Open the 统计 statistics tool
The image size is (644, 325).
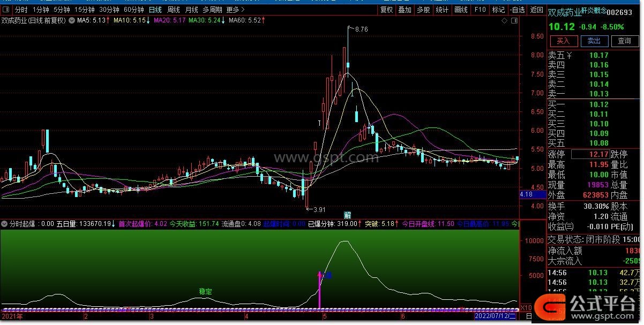(442, 10)
